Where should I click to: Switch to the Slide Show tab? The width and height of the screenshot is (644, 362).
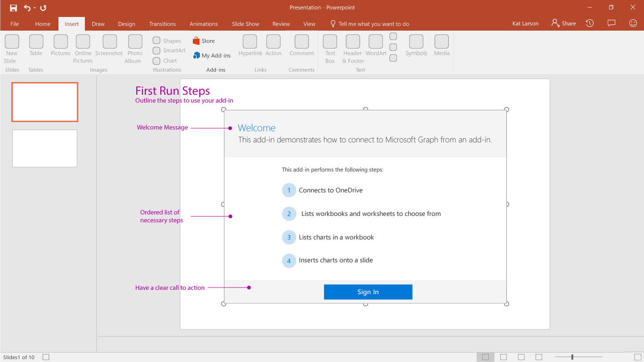pyautogui.click(x=246, y=24)
